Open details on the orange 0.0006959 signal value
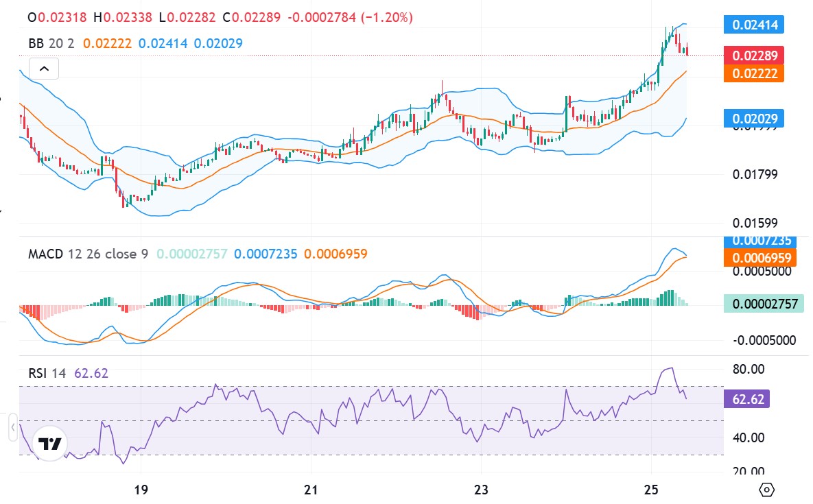 click(x=753, y=258)
